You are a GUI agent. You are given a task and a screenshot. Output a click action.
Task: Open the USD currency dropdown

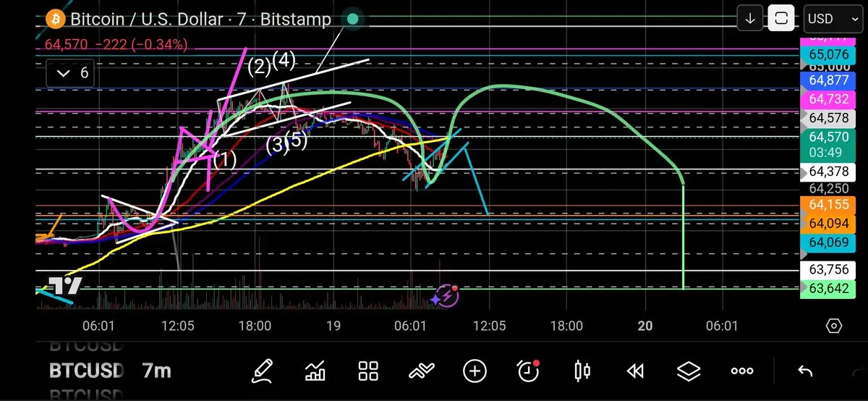(828, 19)
